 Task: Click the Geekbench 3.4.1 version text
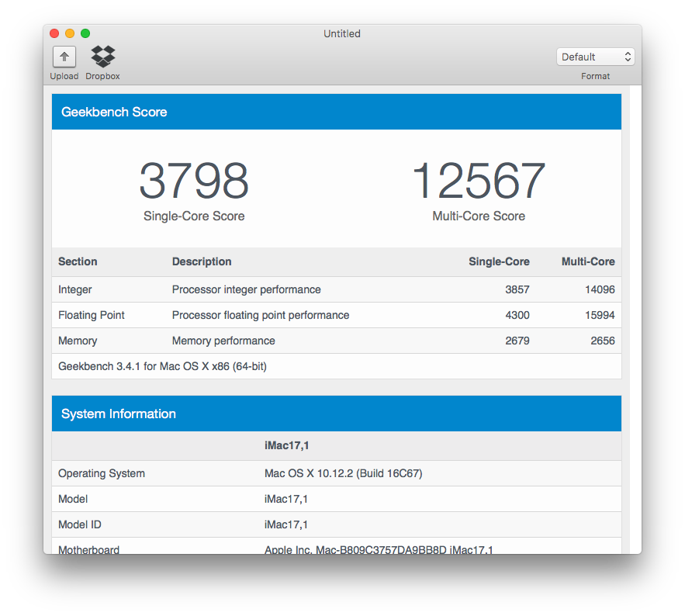pos(162,366)
